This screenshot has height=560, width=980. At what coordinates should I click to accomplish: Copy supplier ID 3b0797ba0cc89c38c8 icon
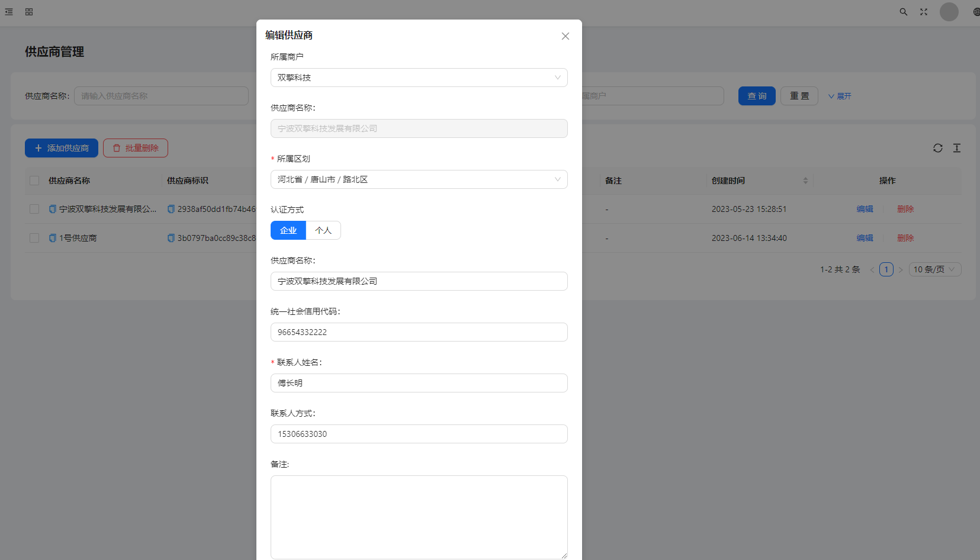pyautogui.click(x=171, y=238)
